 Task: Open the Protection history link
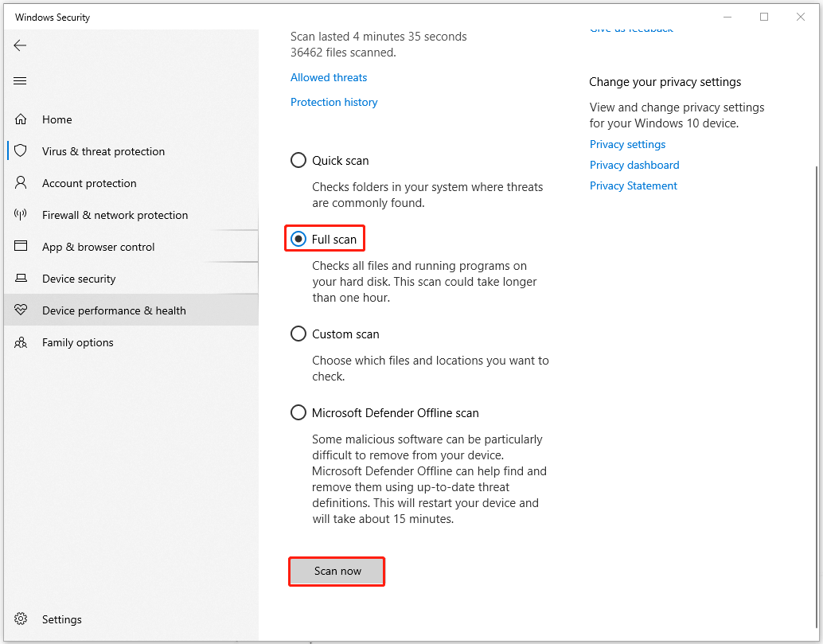(x=333, y=102)
